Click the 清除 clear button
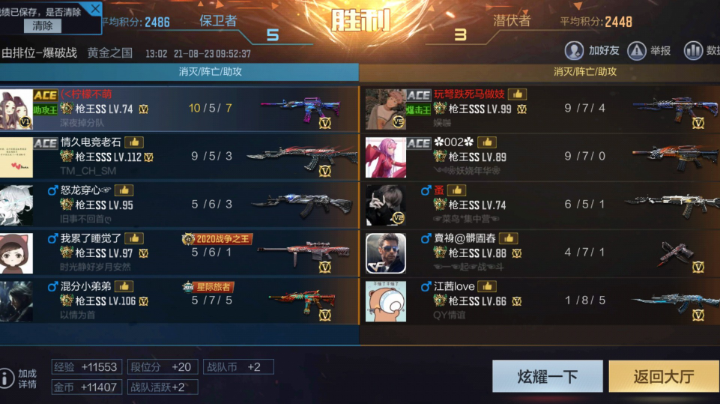The image size is (720, 404). pyautogui.click(x=43, y=26)
